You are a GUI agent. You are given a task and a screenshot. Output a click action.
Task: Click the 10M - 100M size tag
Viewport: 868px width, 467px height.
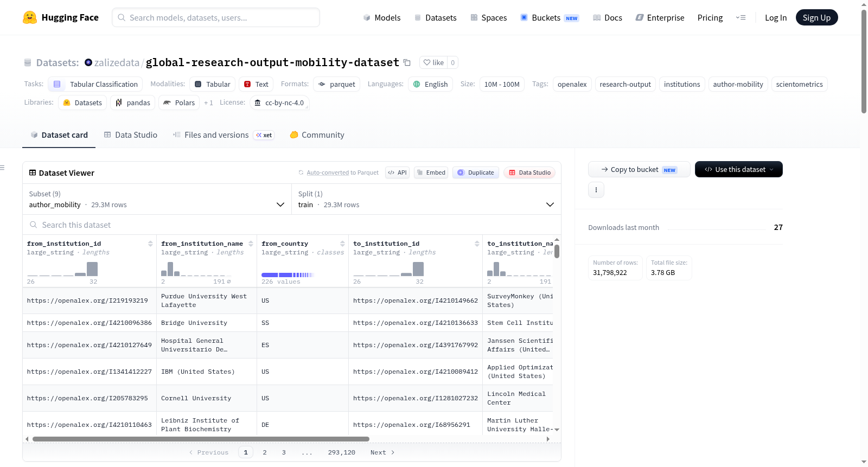click(502, 84)
